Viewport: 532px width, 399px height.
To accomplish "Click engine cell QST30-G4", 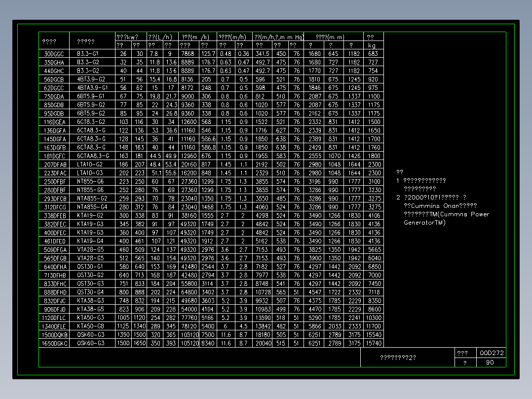I will pos(92,292).
